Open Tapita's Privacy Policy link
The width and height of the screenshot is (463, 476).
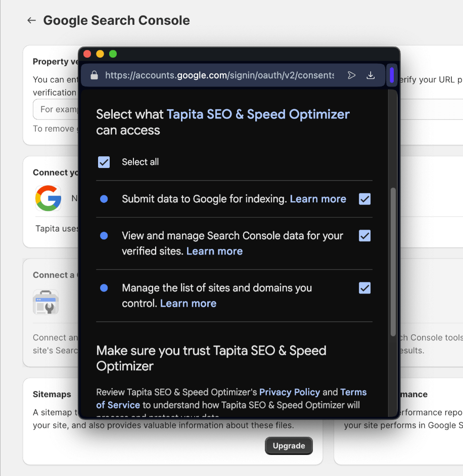point(290,392)
